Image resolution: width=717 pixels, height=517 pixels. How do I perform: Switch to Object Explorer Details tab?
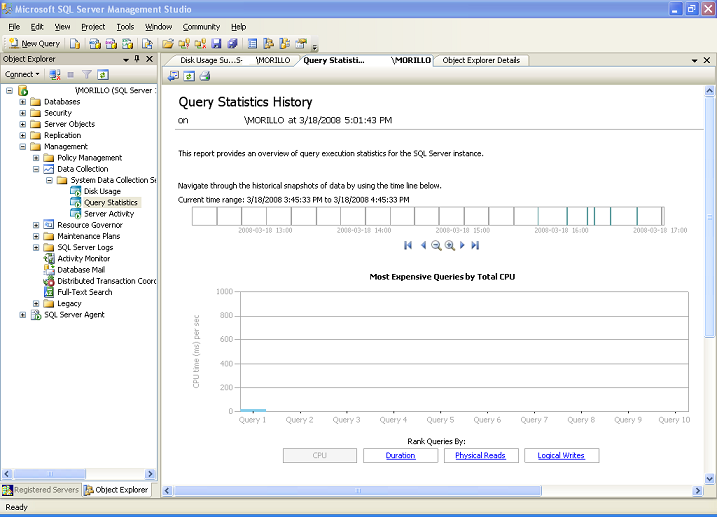coord(481,60)
